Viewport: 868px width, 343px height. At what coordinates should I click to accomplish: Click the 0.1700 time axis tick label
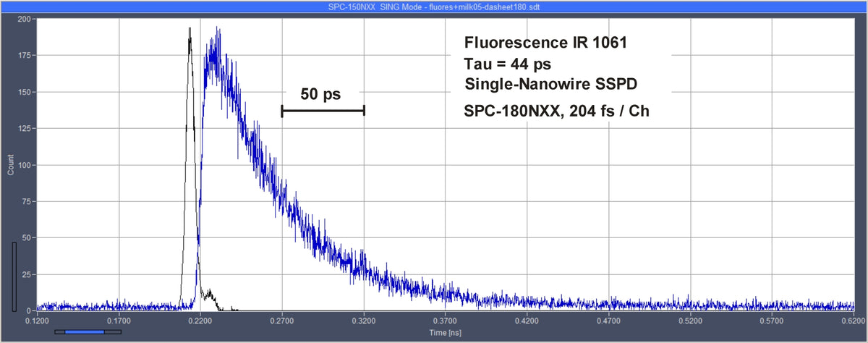(119, 319)
